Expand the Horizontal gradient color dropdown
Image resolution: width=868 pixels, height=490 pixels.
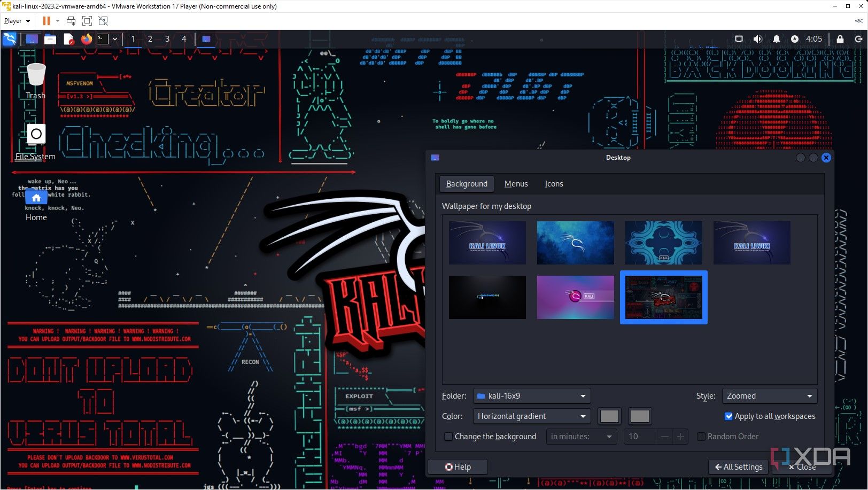(532, 416)
